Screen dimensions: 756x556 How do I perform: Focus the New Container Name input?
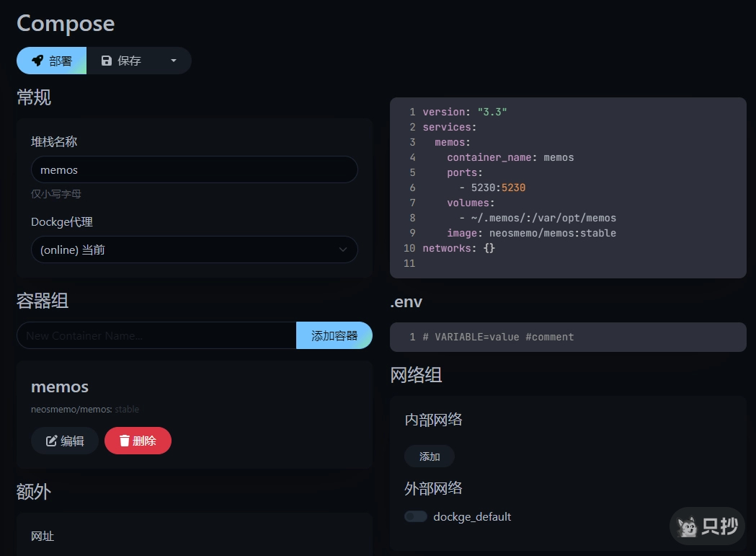[x=156, y=336]
